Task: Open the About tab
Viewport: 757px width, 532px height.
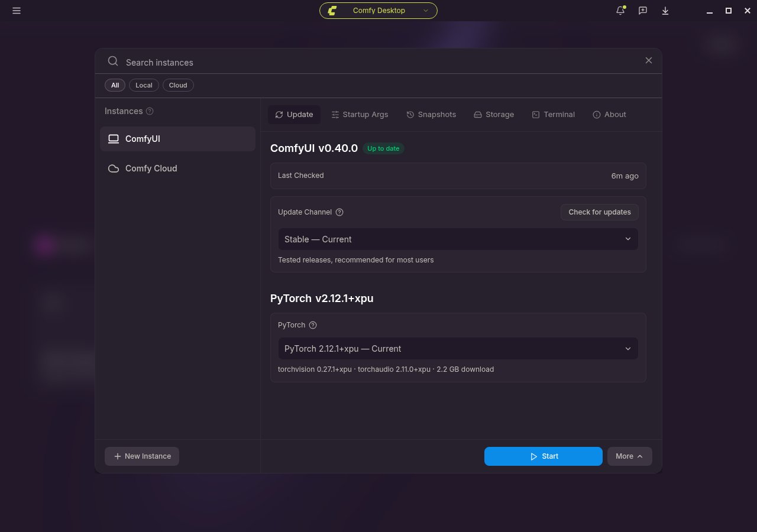Action: coord(609,115)
